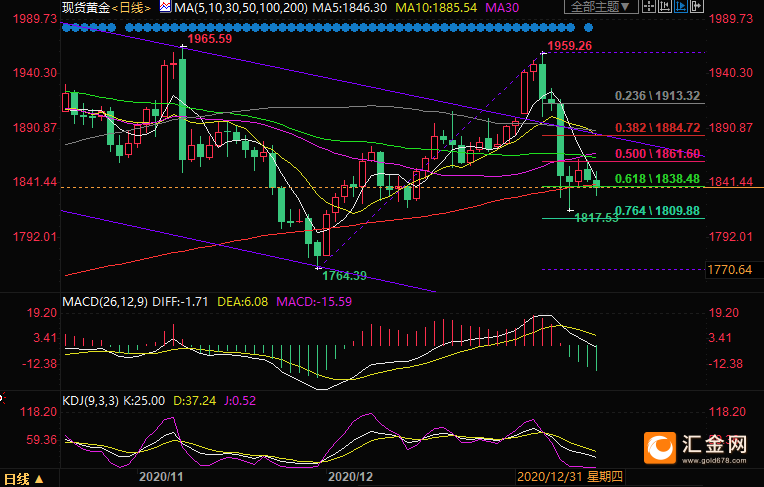
Task: Click the 1764.39 low price label
Action: click(x=344, y=276)
